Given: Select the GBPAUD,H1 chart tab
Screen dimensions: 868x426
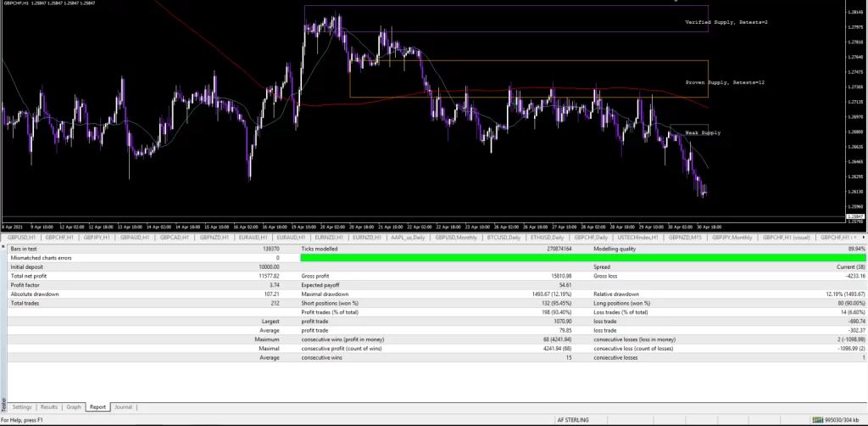Looking at the screenshot, I should [137, 238].
